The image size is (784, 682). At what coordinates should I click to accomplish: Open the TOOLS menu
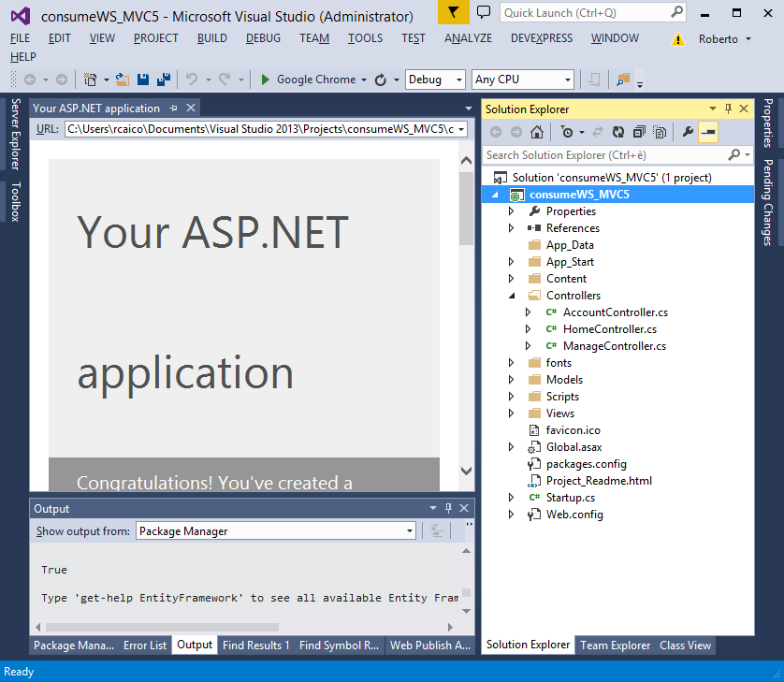click(366, 38)
